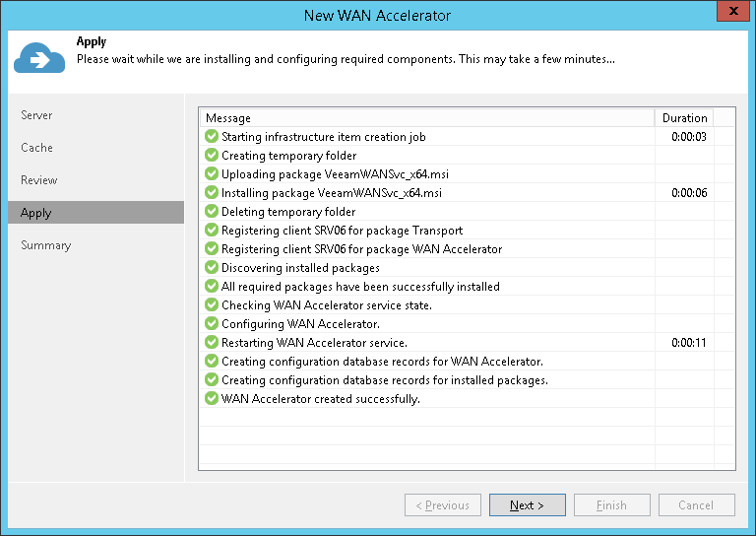Click status icon beside Deleting temporary folder
756x536 pixels.
click(212, 212)
